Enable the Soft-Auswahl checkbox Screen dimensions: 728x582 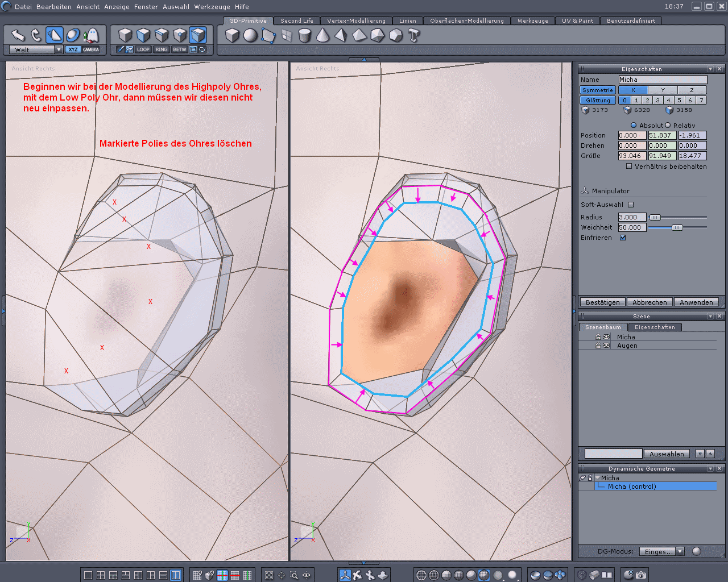coord(631,205)
